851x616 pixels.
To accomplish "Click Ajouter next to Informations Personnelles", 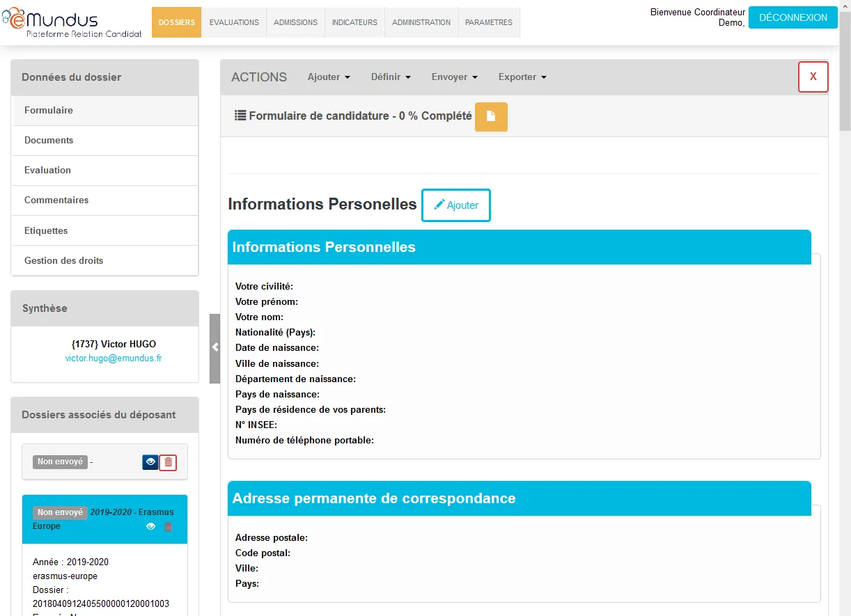I will (456, 205).
